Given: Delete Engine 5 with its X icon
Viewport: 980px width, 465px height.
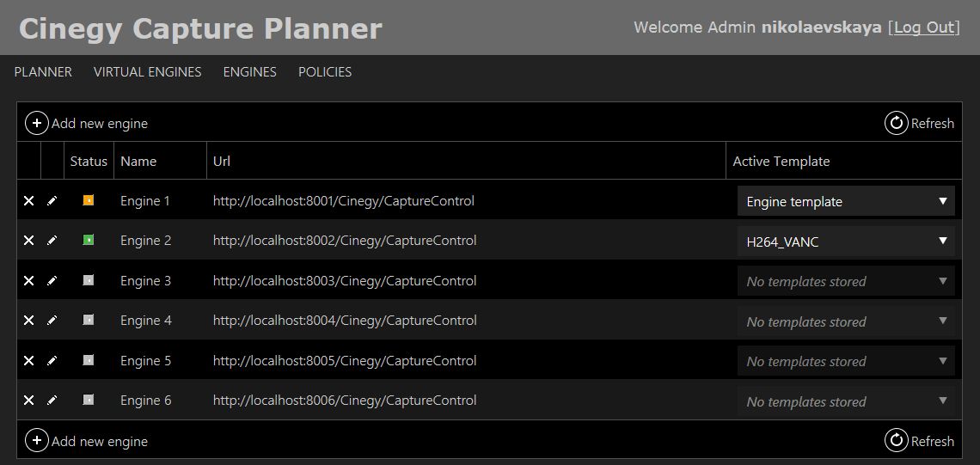Looking at the screenshot, I should [28, 361].
